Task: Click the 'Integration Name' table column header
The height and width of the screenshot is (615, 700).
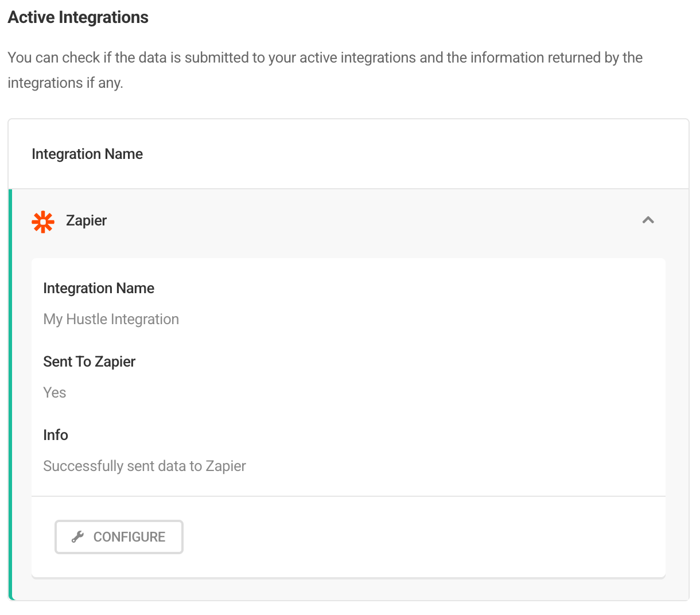Action: (87, 154)
